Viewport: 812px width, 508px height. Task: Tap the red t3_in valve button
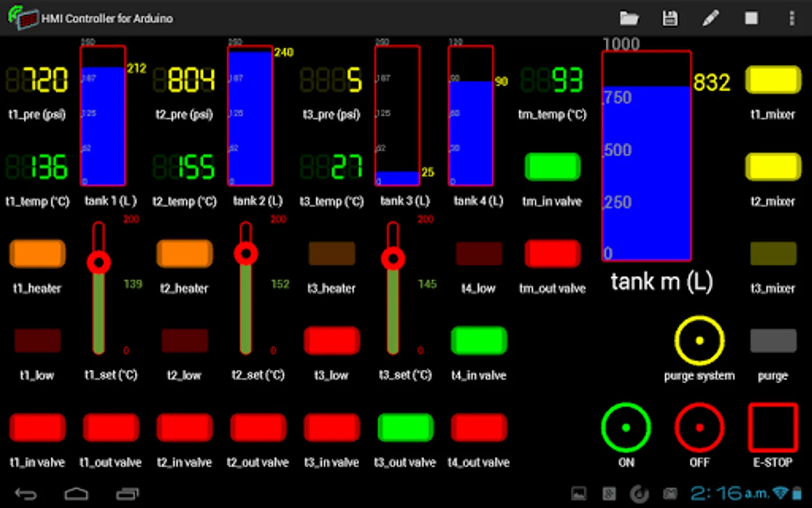pos(332,427)
